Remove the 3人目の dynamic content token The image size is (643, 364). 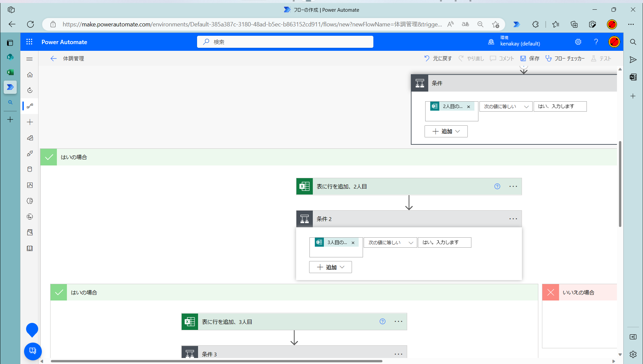click(x=353, y=243)
